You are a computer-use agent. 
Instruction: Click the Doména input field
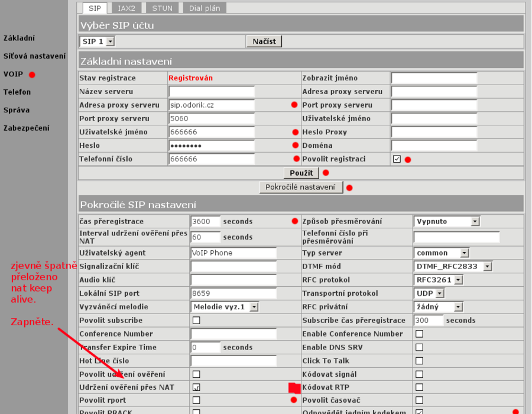coord(434,145)
